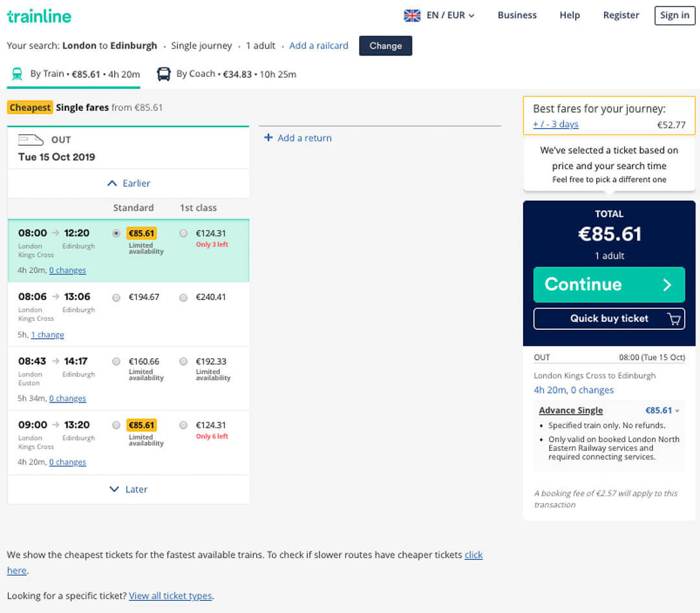Viewport: 700px width, 613px height.
Task: Switch to the By Coach tab
Action: (x=227, y=74)
